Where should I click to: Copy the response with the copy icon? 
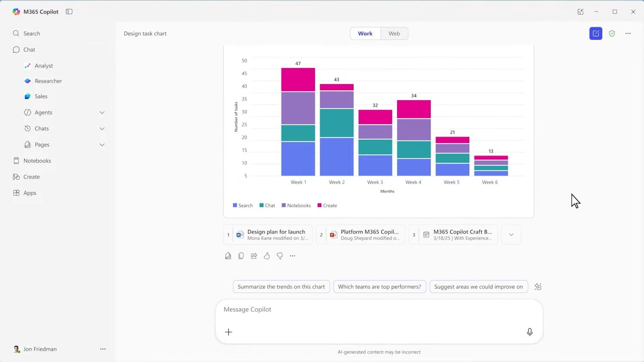coord(241,256)
